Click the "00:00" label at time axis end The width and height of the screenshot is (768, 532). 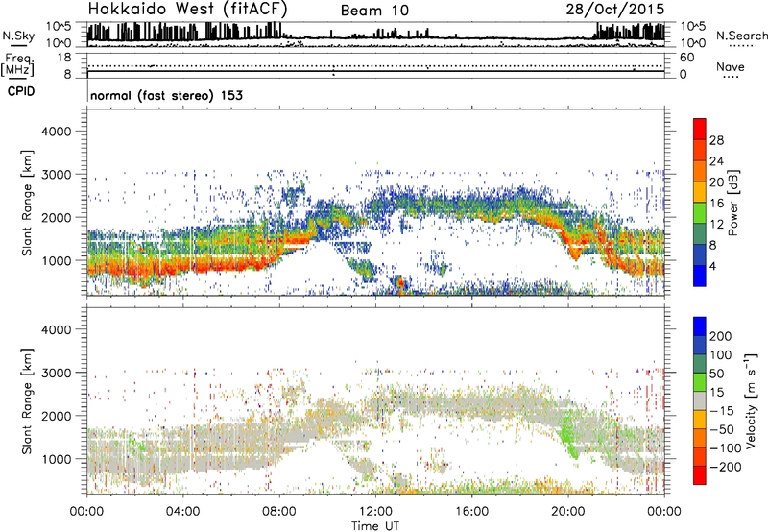click(664, 512)
